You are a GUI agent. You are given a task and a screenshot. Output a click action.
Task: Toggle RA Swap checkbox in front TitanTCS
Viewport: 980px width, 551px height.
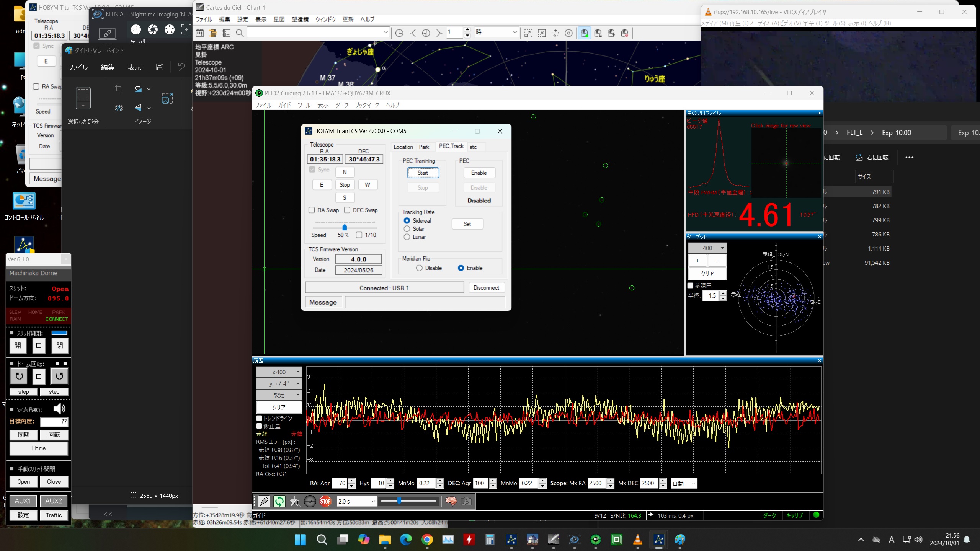point(312,210)
